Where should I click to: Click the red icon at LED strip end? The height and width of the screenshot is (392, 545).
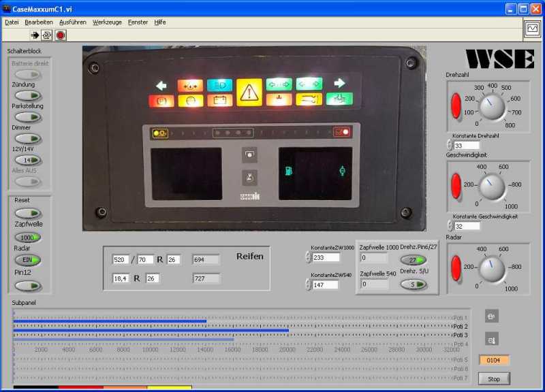(x=341, y=132)
